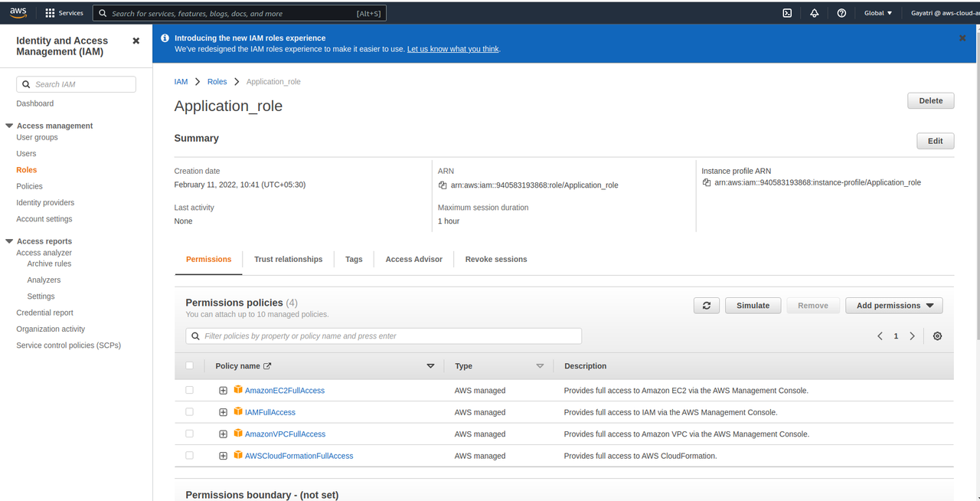Click the external link icon beside Policy name
This screenshot has width=980, height=501.
coord(267,366)
